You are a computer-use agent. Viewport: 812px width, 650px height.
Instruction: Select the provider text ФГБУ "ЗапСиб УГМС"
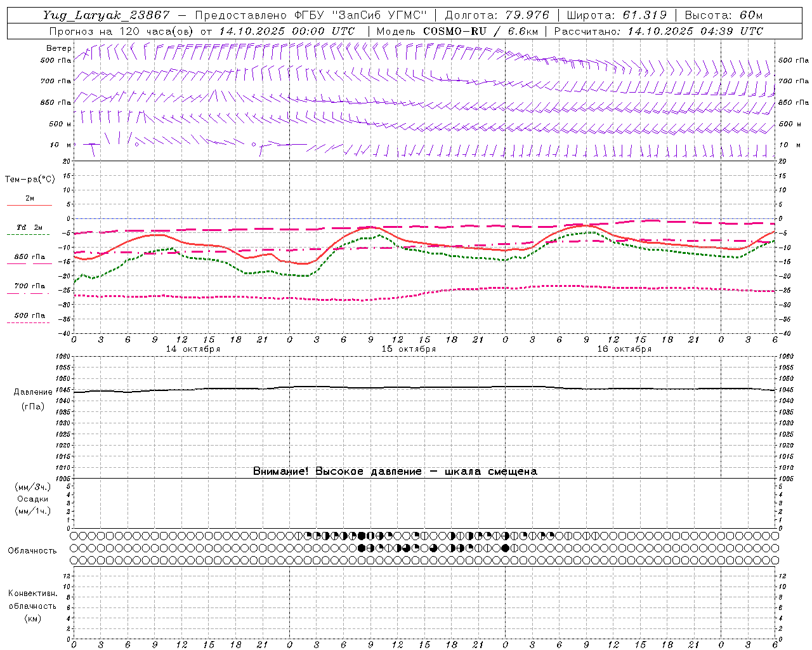(x=361, y=15)
